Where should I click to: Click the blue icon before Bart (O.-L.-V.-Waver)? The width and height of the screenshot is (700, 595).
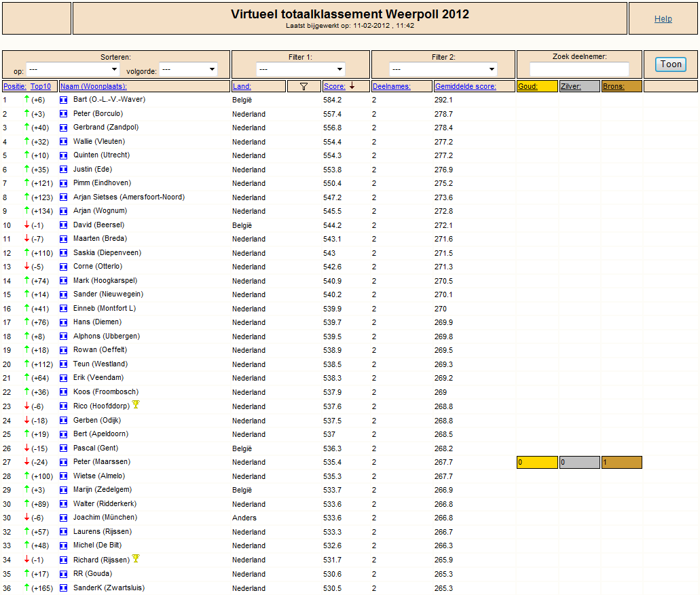coord(64,100)
